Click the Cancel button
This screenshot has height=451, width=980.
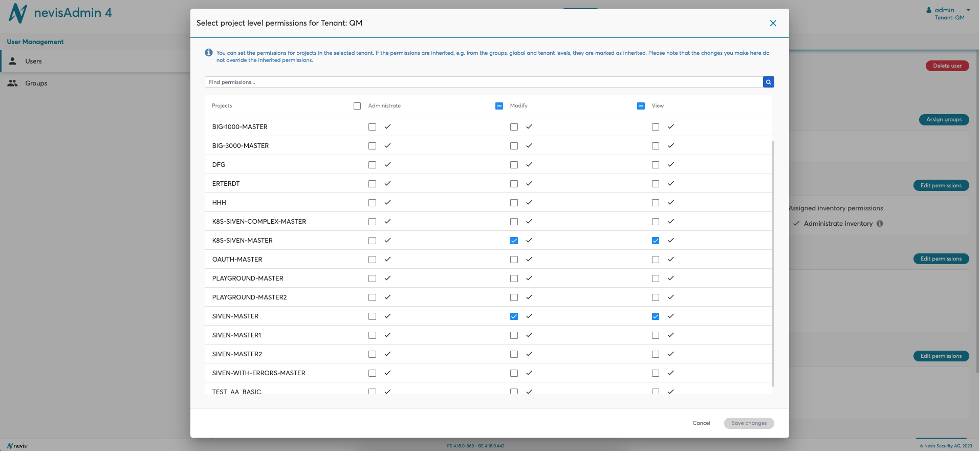[x=701, y=423]
